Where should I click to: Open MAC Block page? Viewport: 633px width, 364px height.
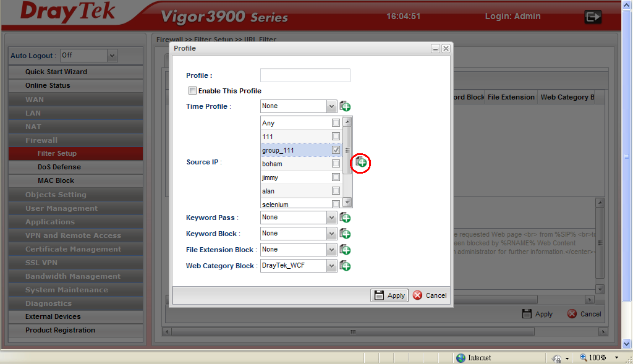(75, 181)
